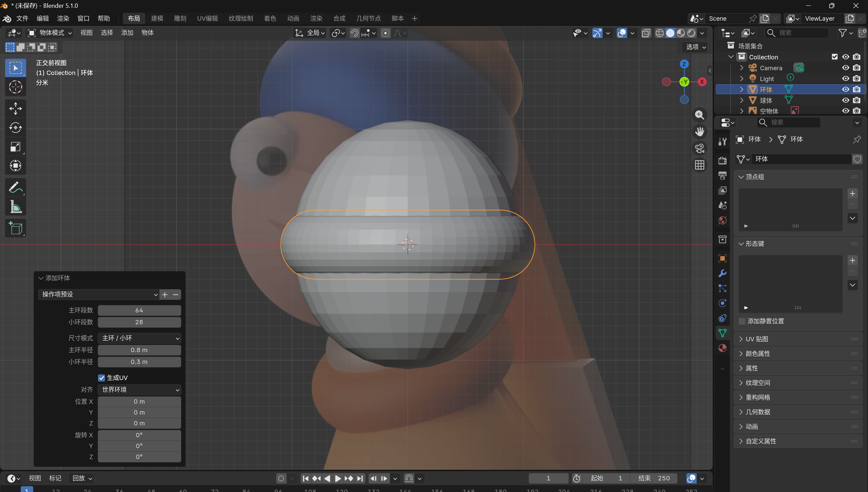Image resolution: width=868 pixels, height=492 pixels.
Task: Select the Rotate tool
Action: 15,128
